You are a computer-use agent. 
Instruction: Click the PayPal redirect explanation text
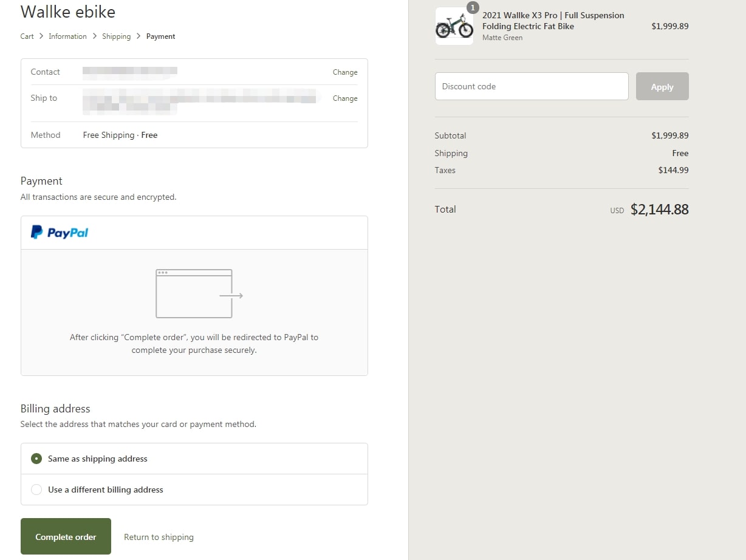pyautogui.click(x=194, y=344)
